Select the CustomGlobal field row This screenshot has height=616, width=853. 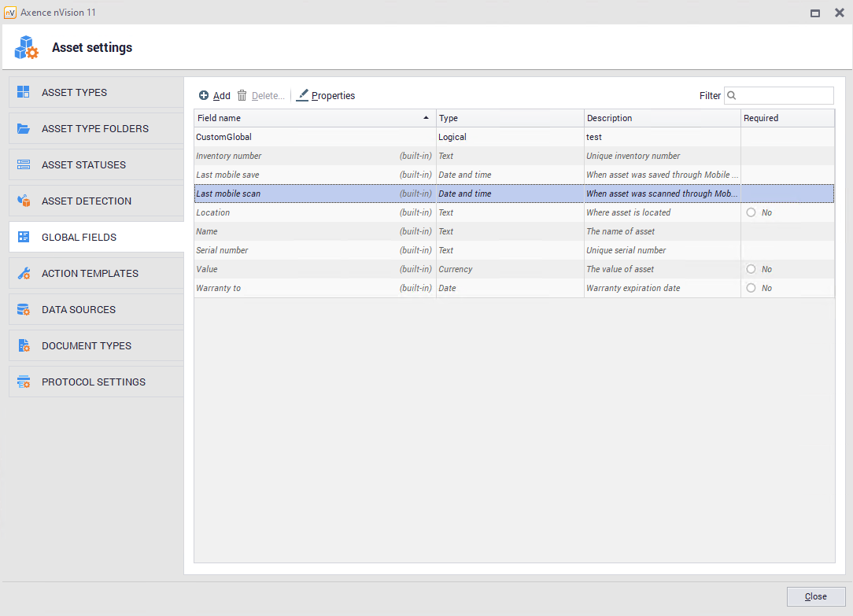[315, 137]
